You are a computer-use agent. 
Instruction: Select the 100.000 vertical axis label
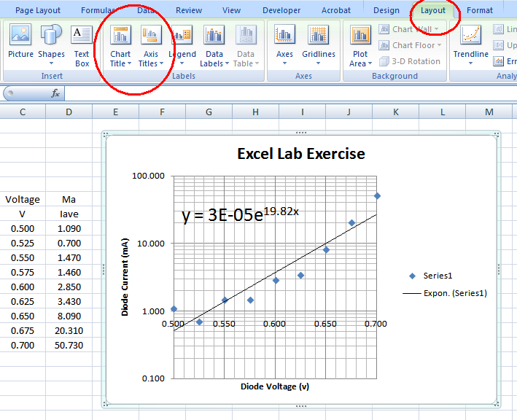tap(148, 176)
